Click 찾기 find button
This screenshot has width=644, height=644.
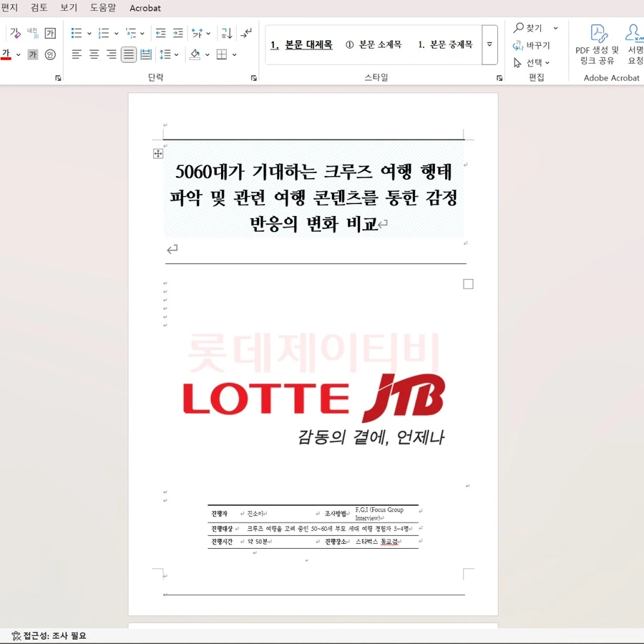tap(528, 28)
